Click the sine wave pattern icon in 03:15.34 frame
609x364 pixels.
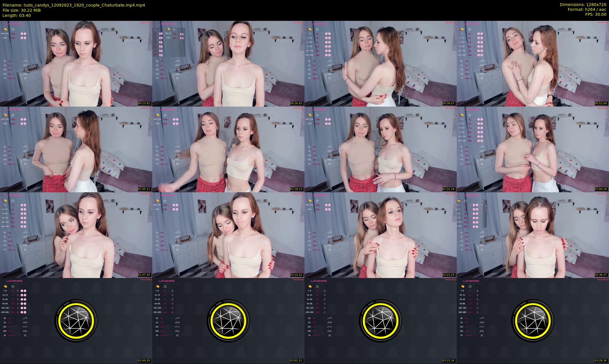[330, 327]
